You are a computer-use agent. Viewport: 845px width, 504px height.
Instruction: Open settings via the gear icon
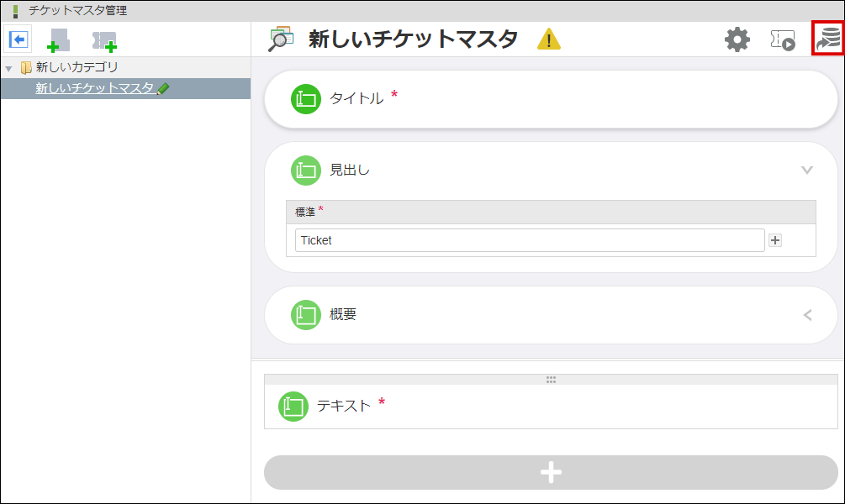point(737,39)
